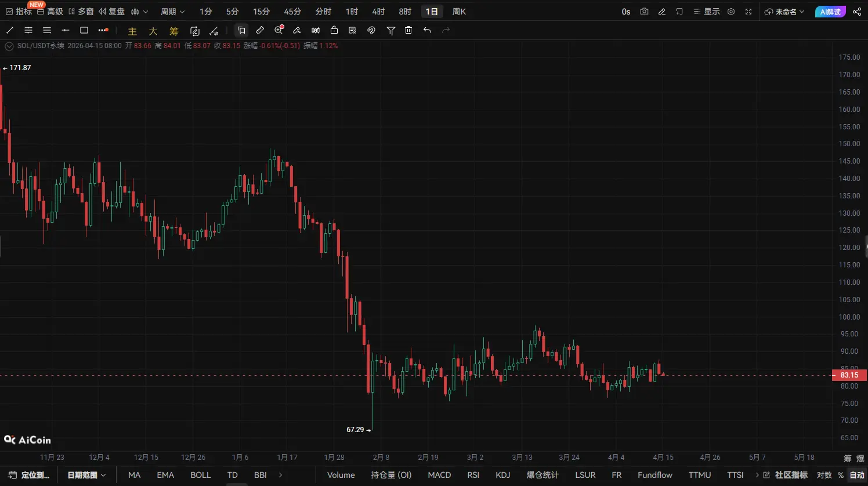Choose the horizontal line drawing tool
Image resolution: width=868 pixels, height=486 pixels.
(x=66, y=30)
